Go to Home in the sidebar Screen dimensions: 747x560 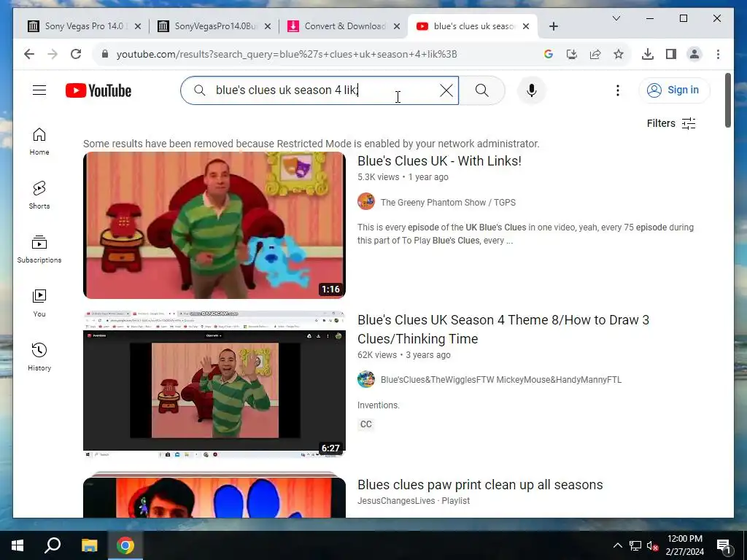(39, 142)
